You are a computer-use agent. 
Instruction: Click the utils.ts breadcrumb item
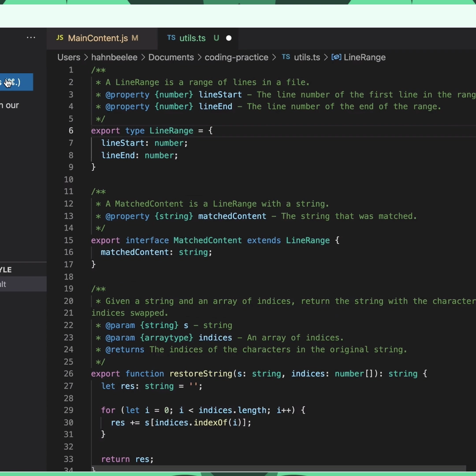307,57
